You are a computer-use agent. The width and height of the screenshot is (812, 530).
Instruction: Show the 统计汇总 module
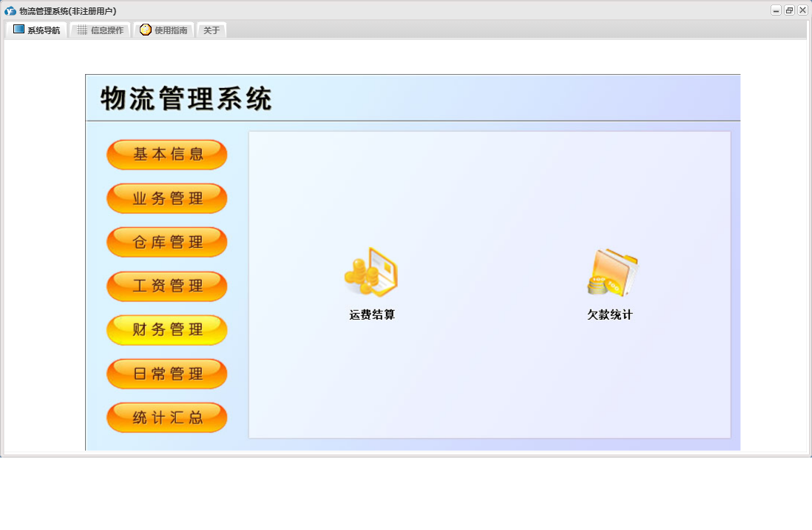[x=167, y=417]
